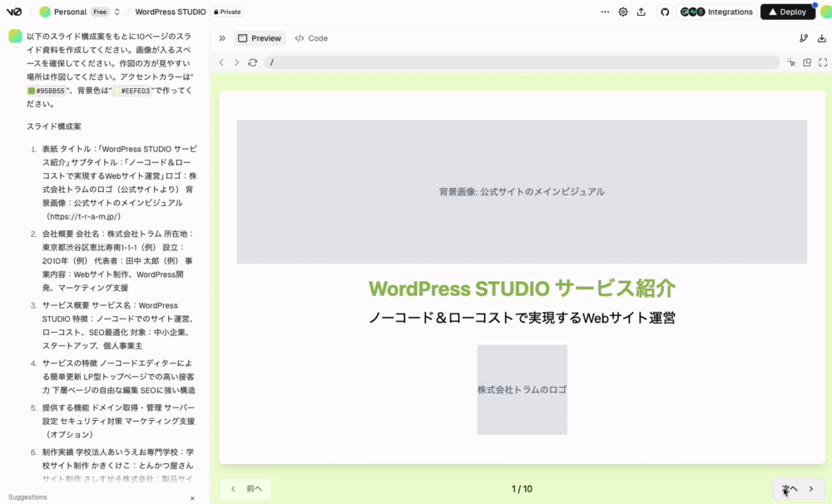Click the 株式会社トラムのロゴ placeholder
832x504 pixels.
pos(522,390)
